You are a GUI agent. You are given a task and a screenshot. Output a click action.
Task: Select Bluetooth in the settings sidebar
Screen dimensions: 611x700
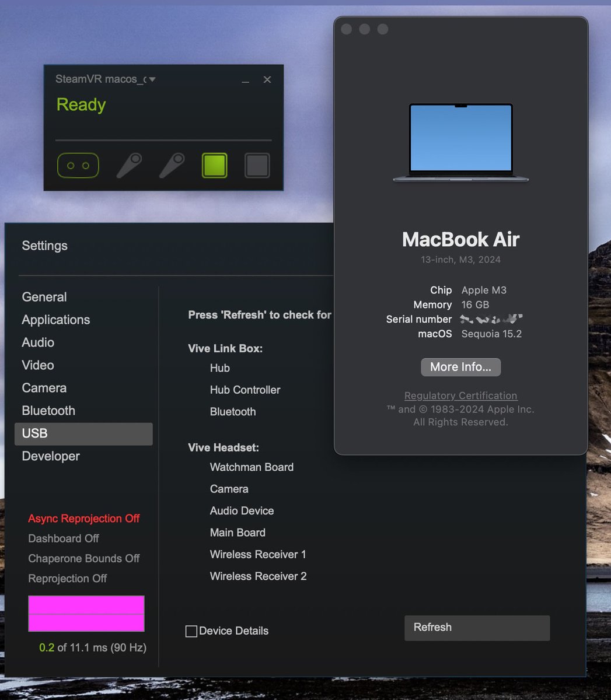coord(48,411)
